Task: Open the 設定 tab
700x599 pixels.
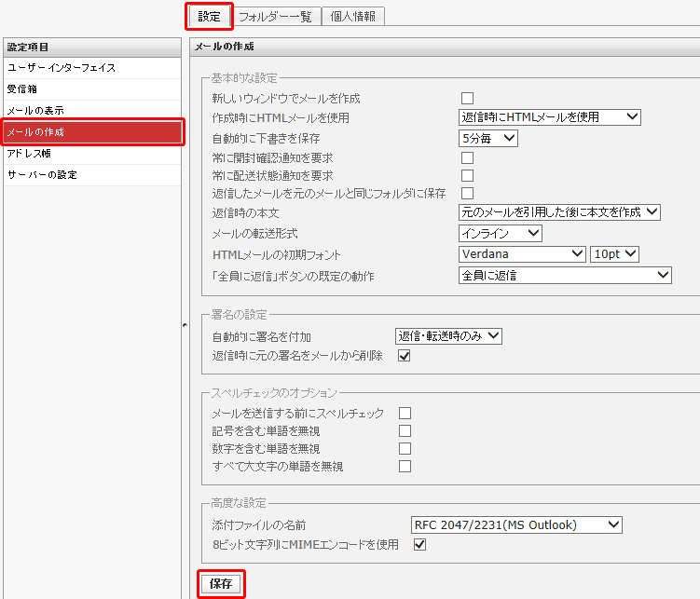Action: [209, 16]
